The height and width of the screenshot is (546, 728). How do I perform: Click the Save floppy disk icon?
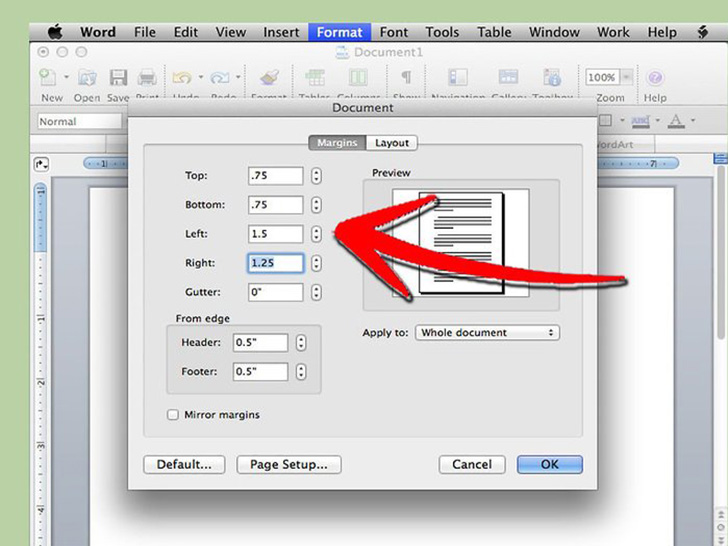point(118,77)
